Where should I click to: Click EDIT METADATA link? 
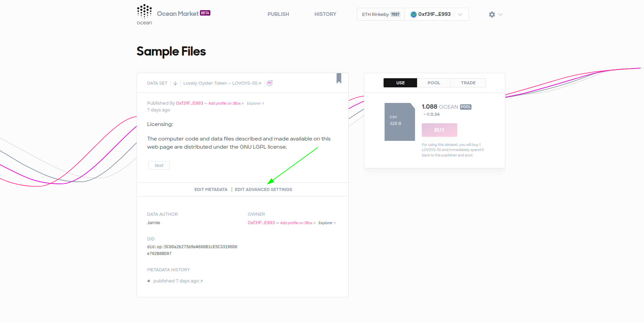(211, 190)
